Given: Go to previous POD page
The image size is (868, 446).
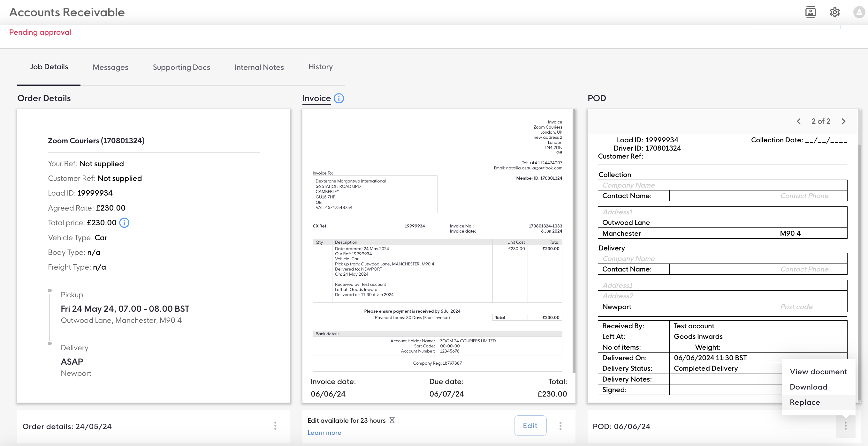Looking at the screenshot, I should pyautogui.click(x=799, y=121).
